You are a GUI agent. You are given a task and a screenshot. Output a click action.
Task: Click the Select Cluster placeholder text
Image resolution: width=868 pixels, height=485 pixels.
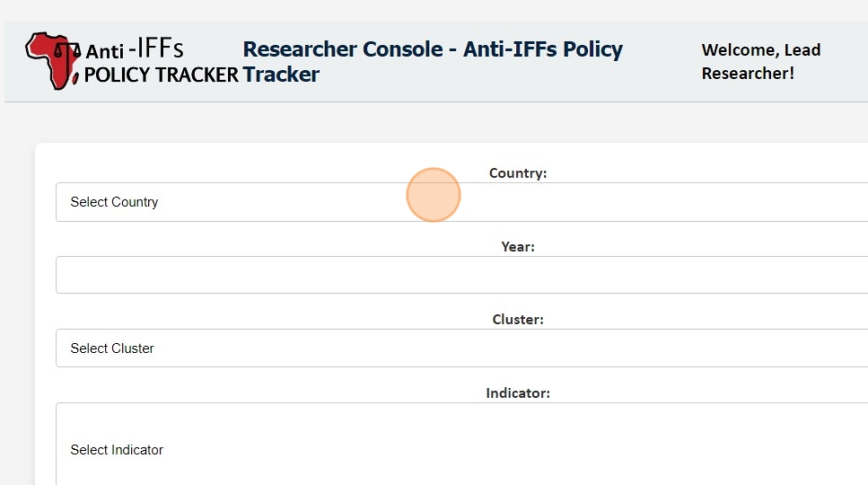(112, 348)
